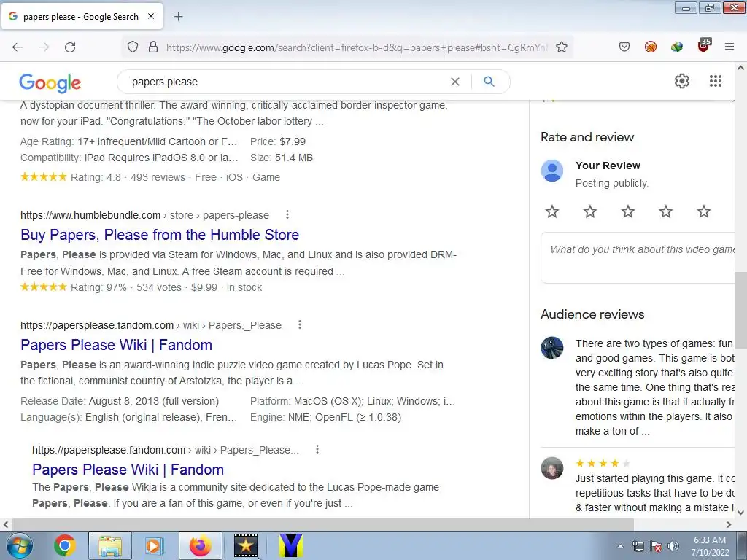
Task: Focus the review text box
Action: (x=638, y=257)
